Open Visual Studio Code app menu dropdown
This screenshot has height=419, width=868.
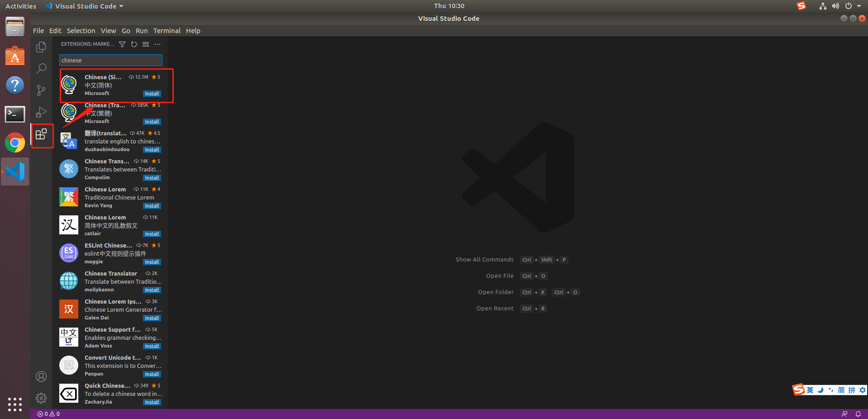click(x=85, y=6)
